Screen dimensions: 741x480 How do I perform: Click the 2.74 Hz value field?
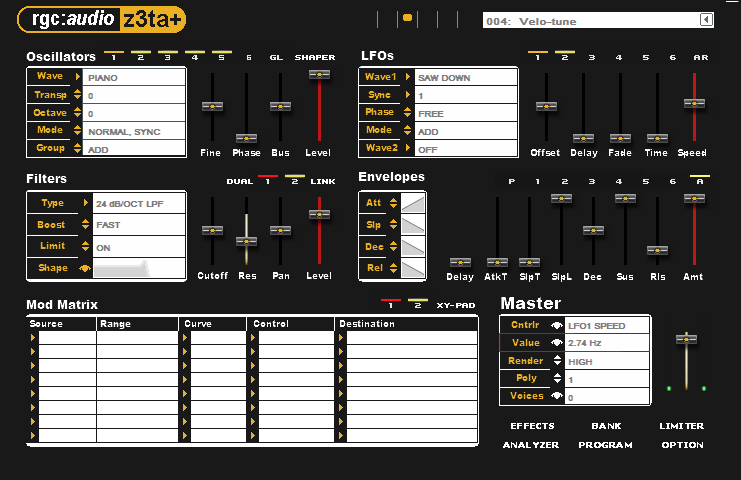[x=607, y=343]
